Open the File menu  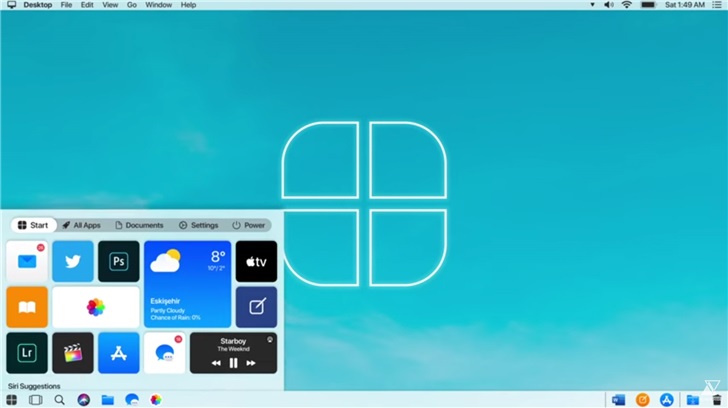coord(66,5)
